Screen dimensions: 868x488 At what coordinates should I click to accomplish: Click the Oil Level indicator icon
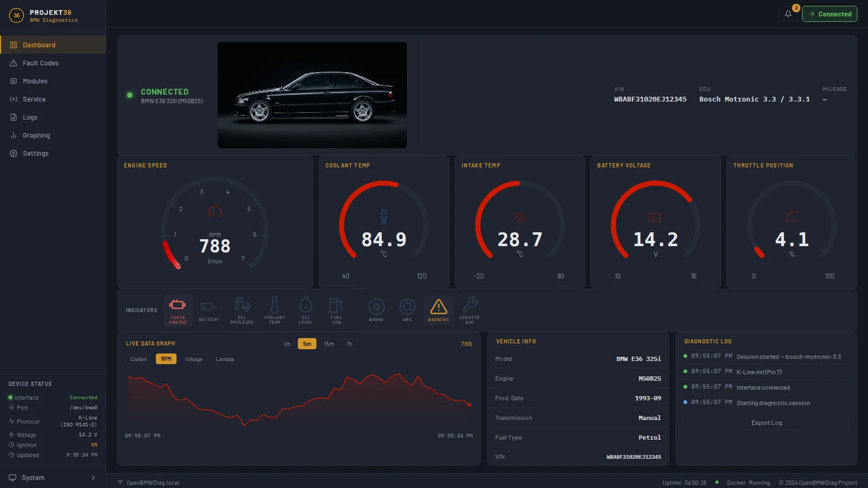click(x=305, y=305)
